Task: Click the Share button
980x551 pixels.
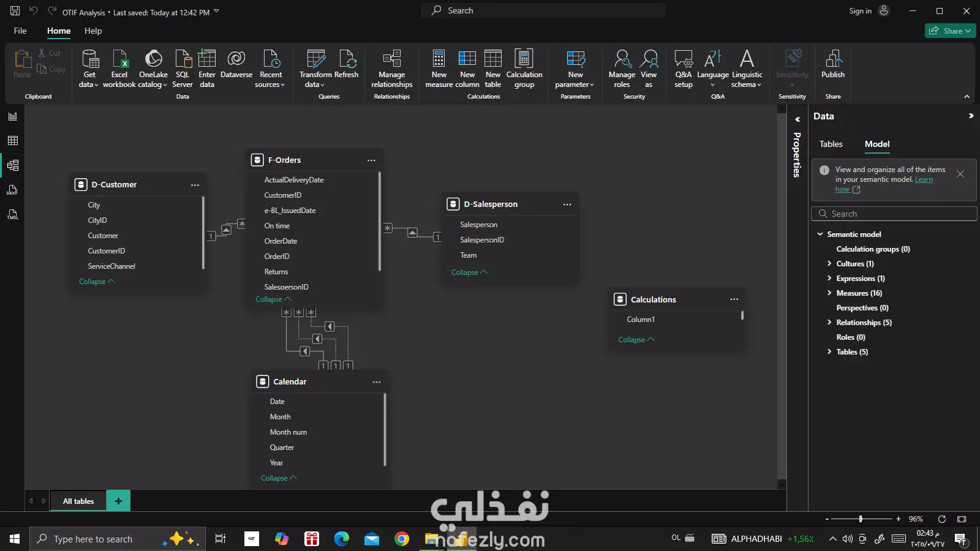Action: (x=950, y=31)
